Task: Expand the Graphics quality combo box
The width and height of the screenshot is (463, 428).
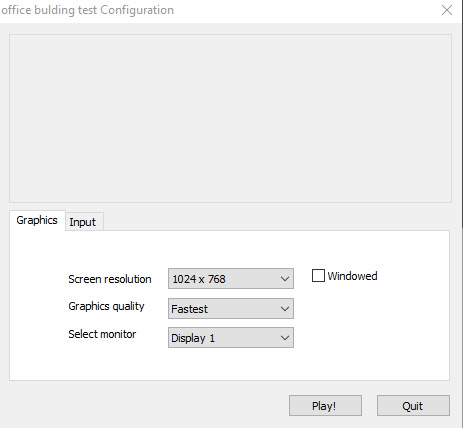Action: 231,309
